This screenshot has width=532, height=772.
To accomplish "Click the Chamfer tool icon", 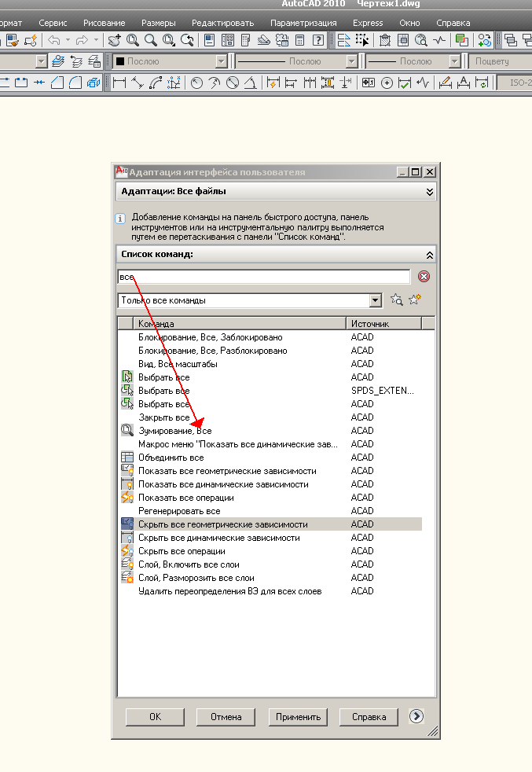I will (57, 83).
